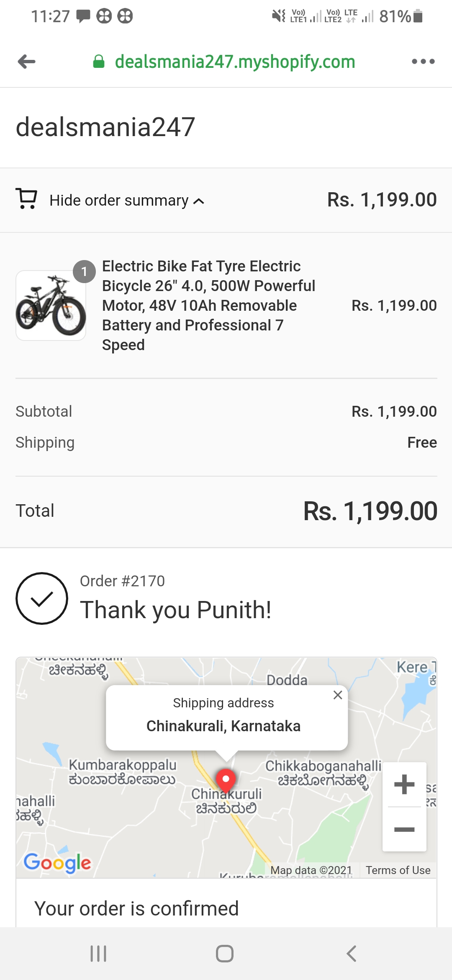Tap the electric bike product thumbnail
The width and height of the screenshot is (452, 980).
pyautogui.click(x=51, y=305)
